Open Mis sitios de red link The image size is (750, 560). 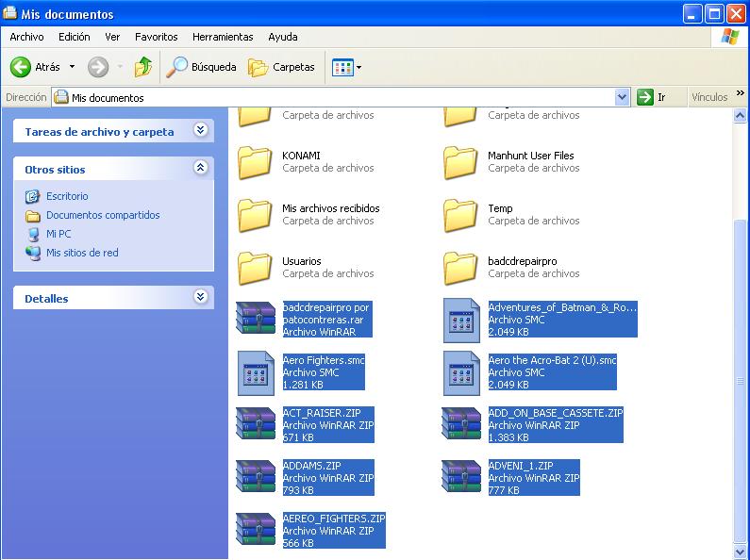(82, 253)
